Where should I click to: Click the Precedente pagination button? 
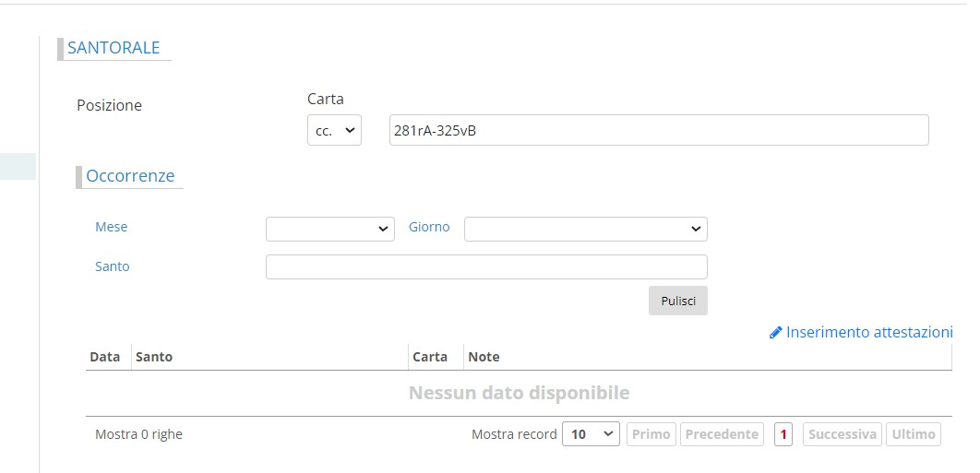723,434
